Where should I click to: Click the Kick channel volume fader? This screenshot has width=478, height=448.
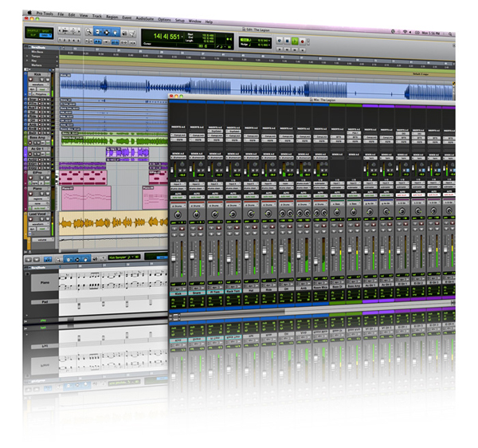point(174,258)
